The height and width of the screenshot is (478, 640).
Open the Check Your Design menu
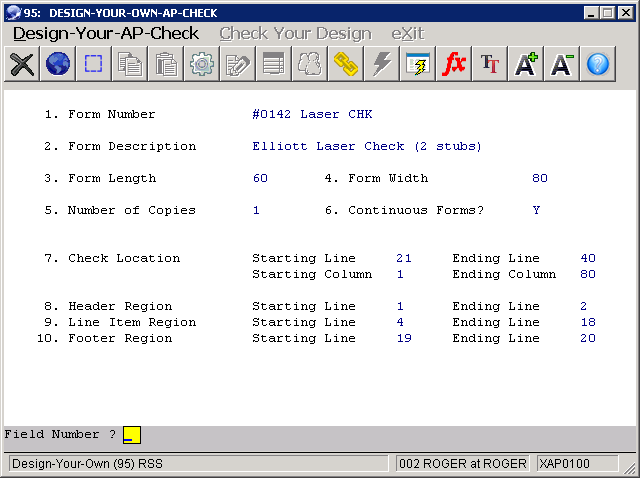296,33
